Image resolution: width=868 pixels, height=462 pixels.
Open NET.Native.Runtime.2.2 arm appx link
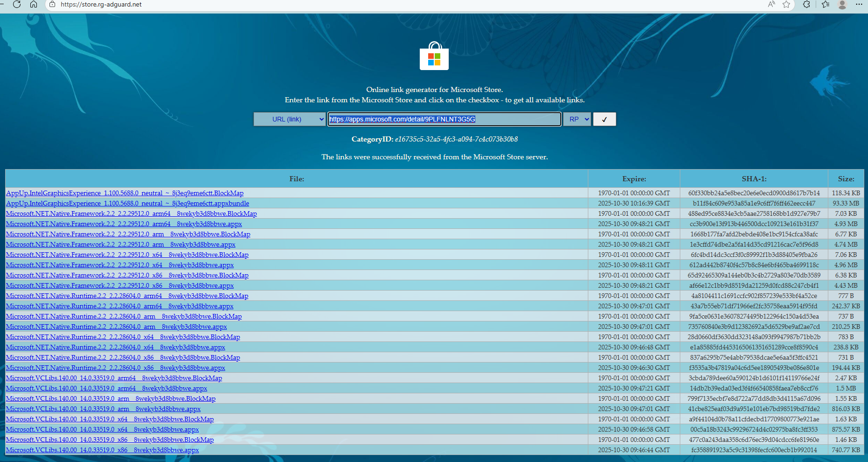[x=116, y=327]
